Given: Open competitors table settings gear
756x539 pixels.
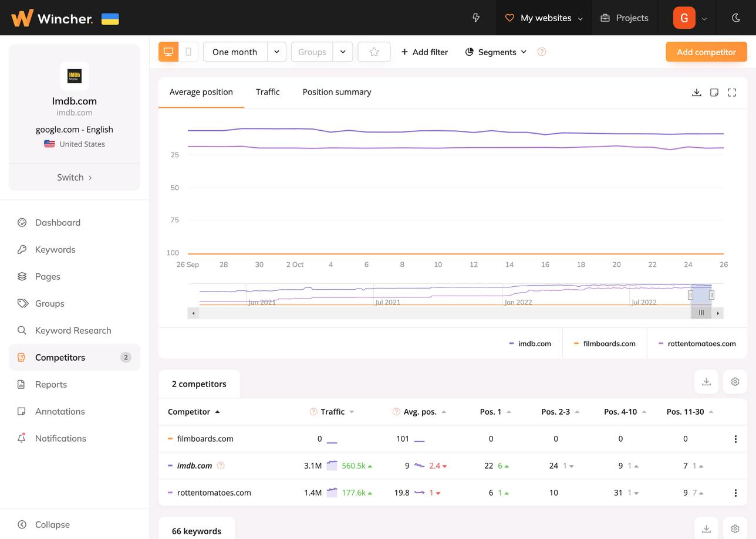Looking at the screenshot, I should coord(735,382).
